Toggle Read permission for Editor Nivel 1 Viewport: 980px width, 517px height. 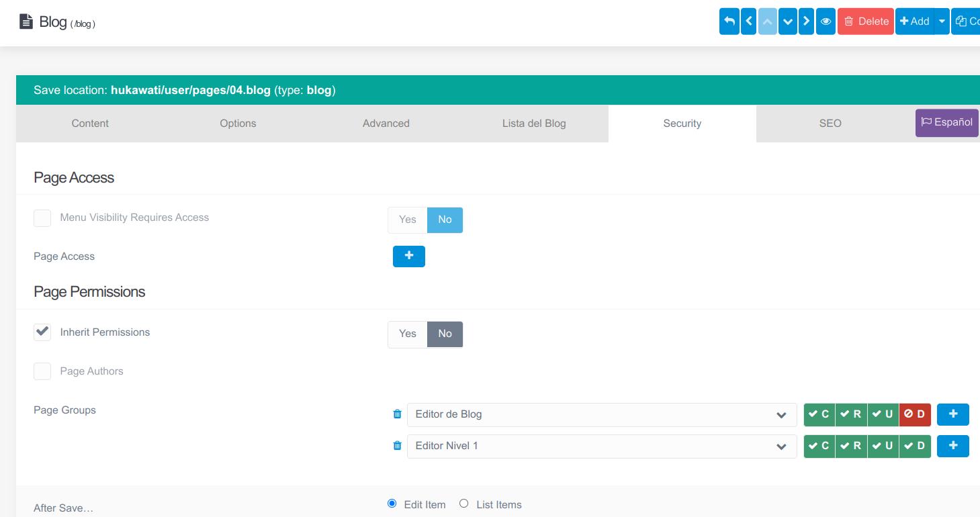tap(851, 446)
